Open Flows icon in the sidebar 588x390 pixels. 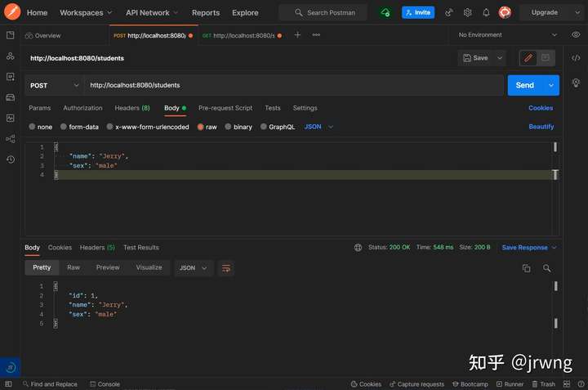coord(11,139)
